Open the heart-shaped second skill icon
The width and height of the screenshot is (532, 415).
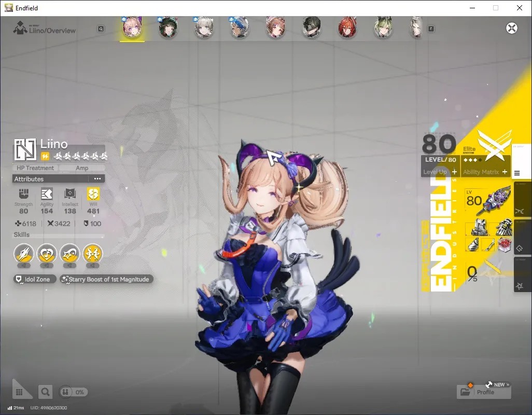[x=47, y=254]
